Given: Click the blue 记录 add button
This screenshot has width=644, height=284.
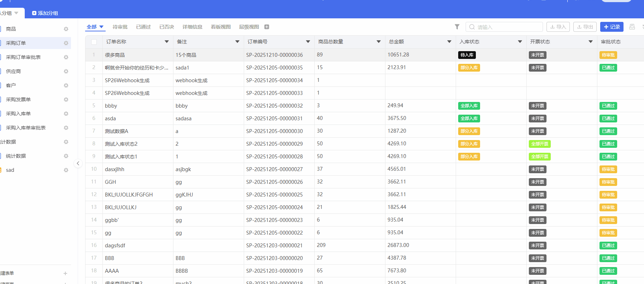Looking at the screenshot, I should tap(611, 27).
